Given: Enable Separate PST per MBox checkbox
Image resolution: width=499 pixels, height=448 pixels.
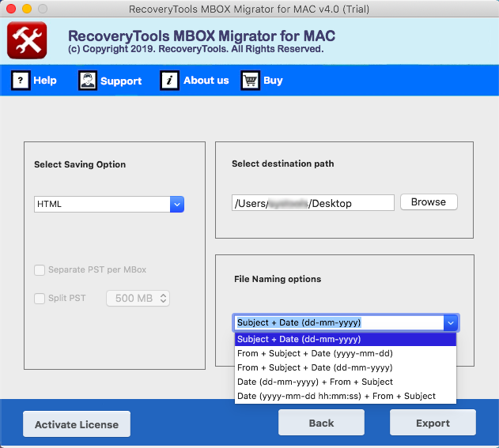Looking at the screenshot, I should coord(40,270).
